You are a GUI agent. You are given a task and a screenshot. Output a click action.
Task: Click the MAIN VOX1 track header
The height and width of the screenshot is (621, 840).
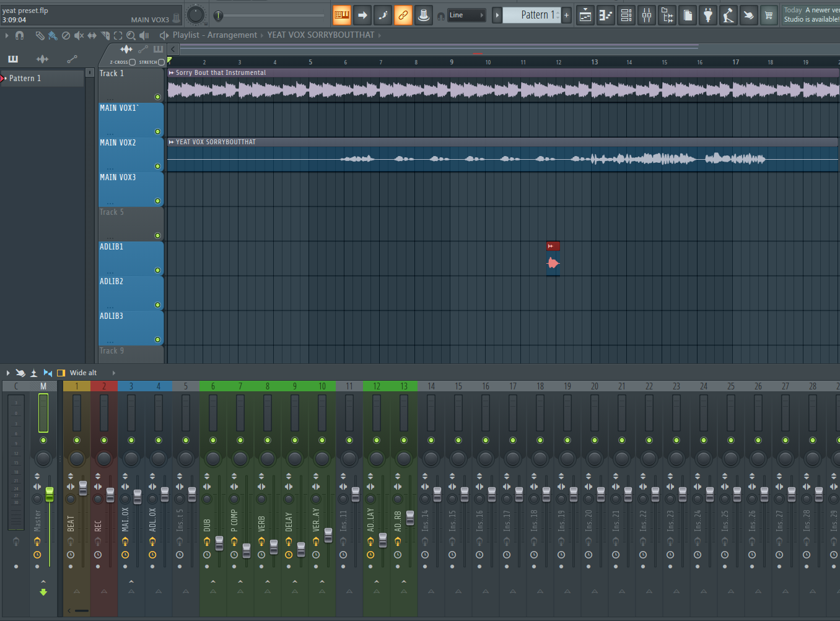click(x=131, y=119)
